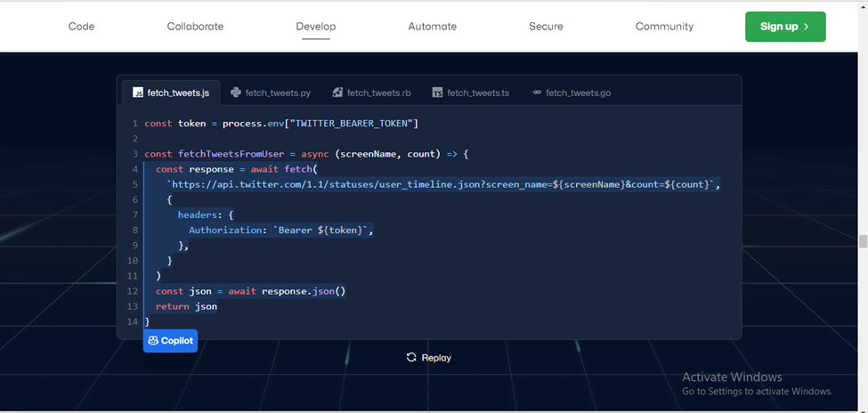Viewport: 868px width, 413px height.
Task: Click the Authorization text on line 8
Action: tap(225, 230)
